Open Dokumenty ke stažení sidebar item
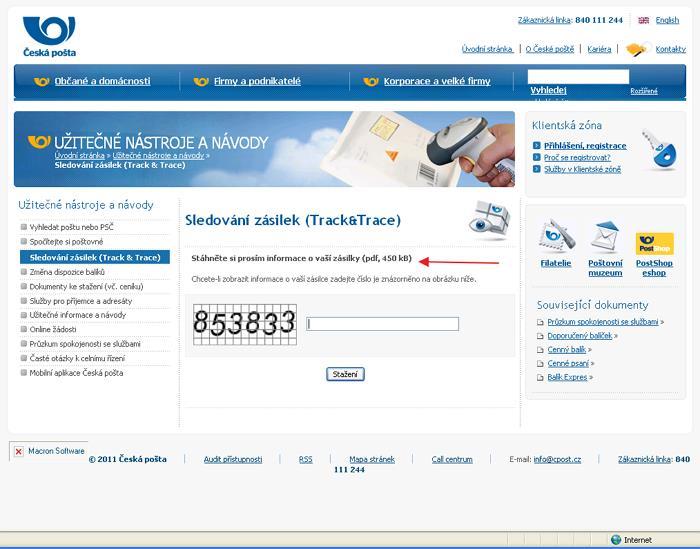The image size is (700, 549). (x=86, y=287)
